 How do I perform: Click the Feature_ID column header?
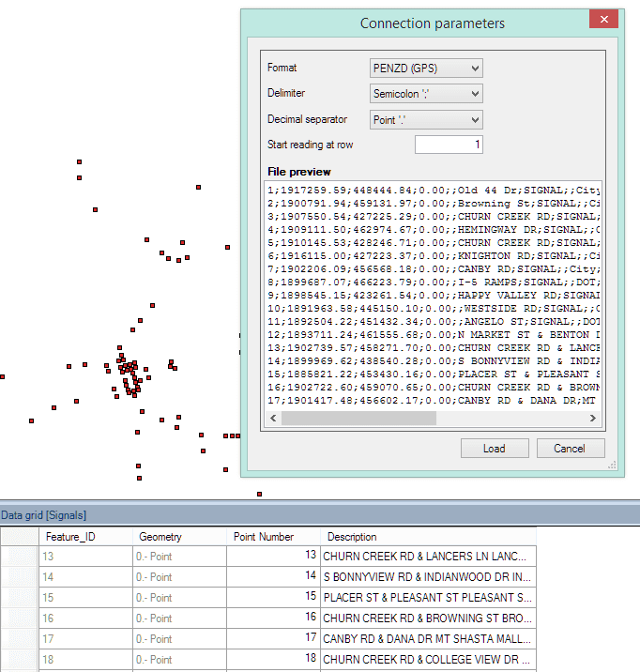(x=85, y=537)
